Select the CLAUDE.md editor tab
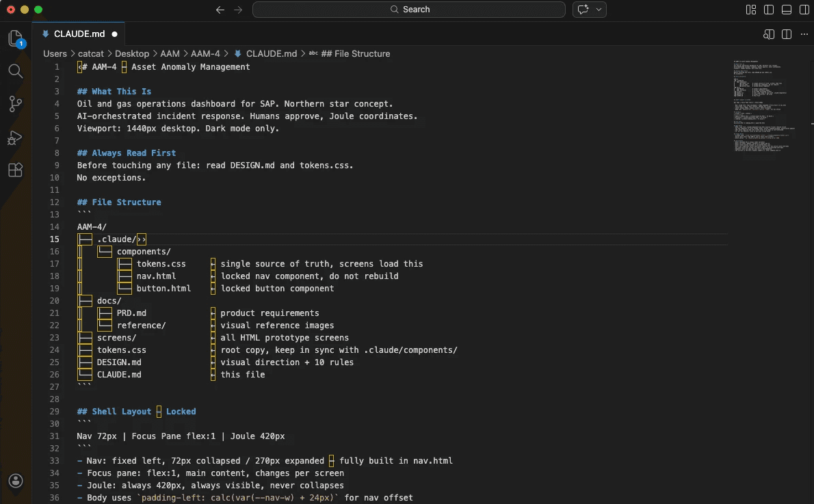Screen dimensions: 814x504 click(x=79, y=34)
